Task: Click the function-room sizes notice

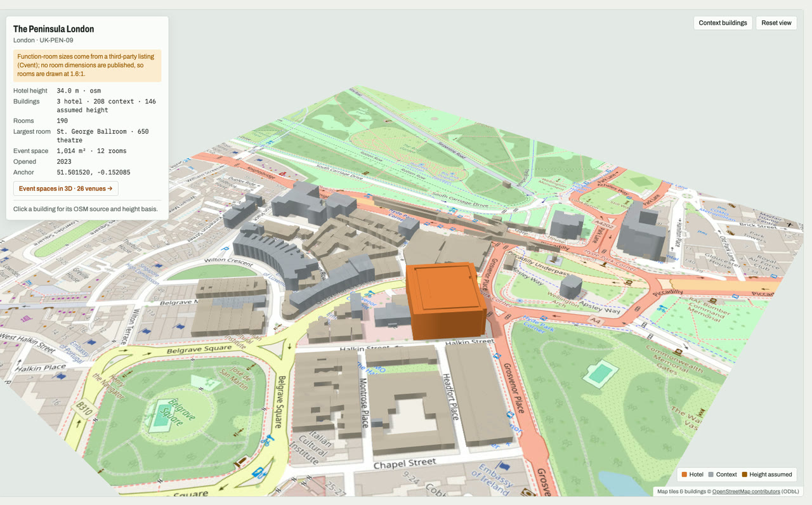Action: coord(88,65)
